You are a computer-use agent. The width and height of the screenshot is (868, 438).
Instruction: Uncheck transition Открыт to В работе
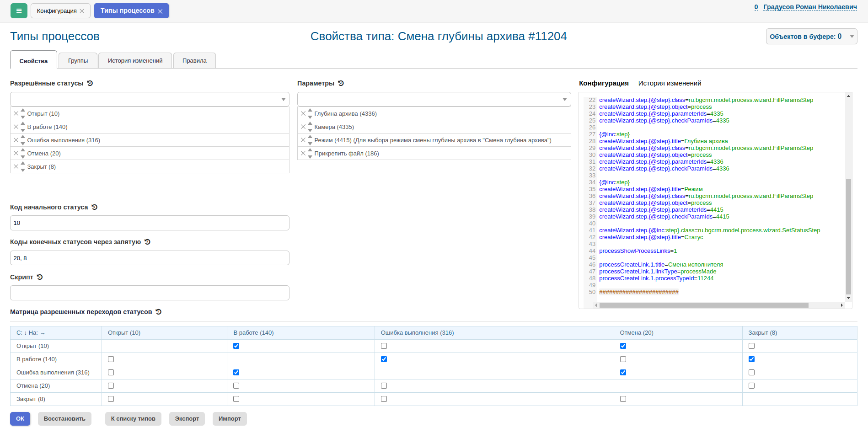(236, 346)
